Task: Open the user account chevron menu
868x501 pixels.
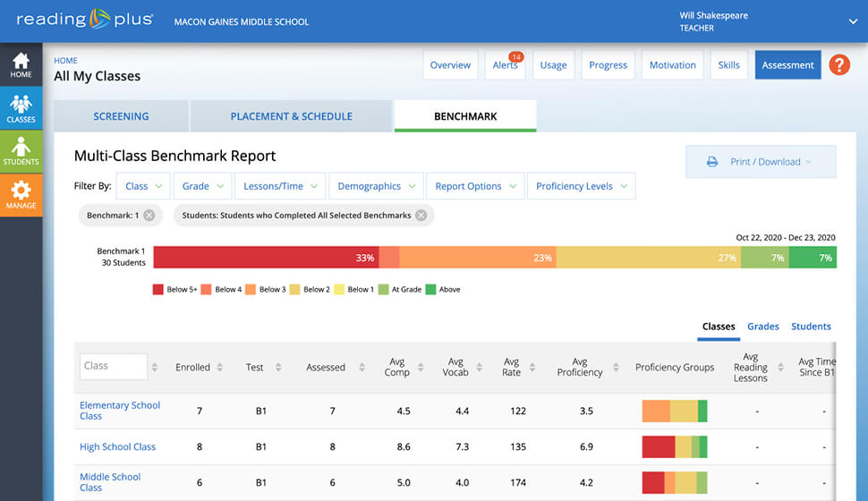Action: coord(853,21)
